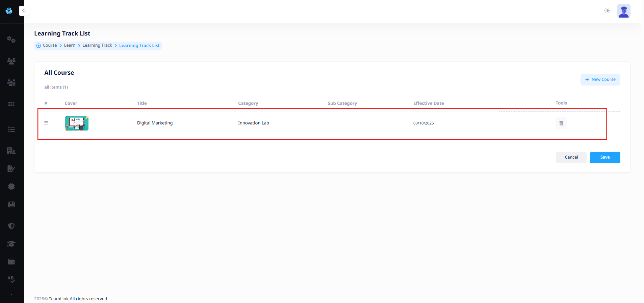Screen dimensions: 644x303
Task: Navigate to Learning Track breadcrumb
Action: [97, 45]
